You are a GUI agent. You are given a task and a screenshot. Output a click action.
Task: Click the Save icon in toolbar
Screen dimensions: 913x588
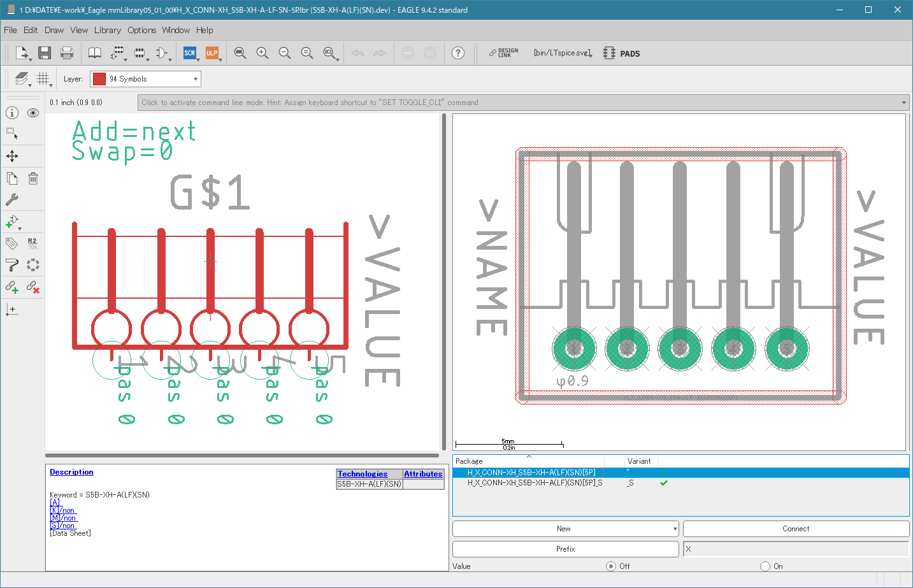(x=45, y=53)
